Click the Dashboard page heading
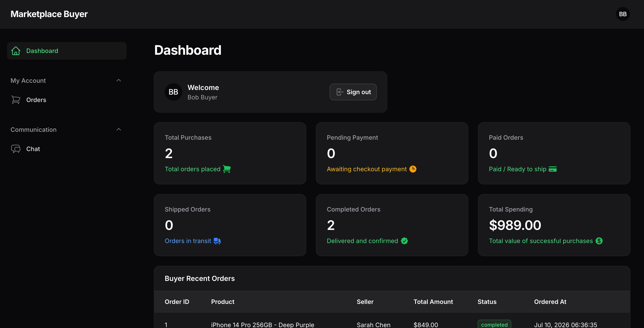Image resolution: width=644 pixels, height=328 pixels. click(188, 50)
